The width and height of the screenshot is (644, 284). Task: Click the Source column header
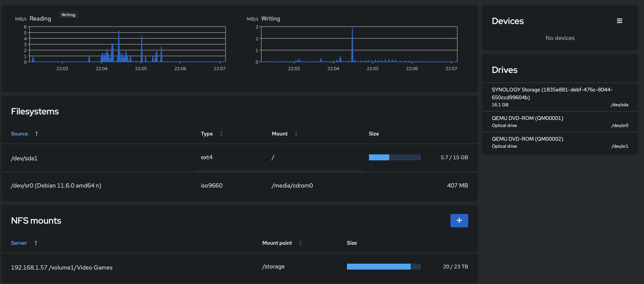tap(19, 134)
